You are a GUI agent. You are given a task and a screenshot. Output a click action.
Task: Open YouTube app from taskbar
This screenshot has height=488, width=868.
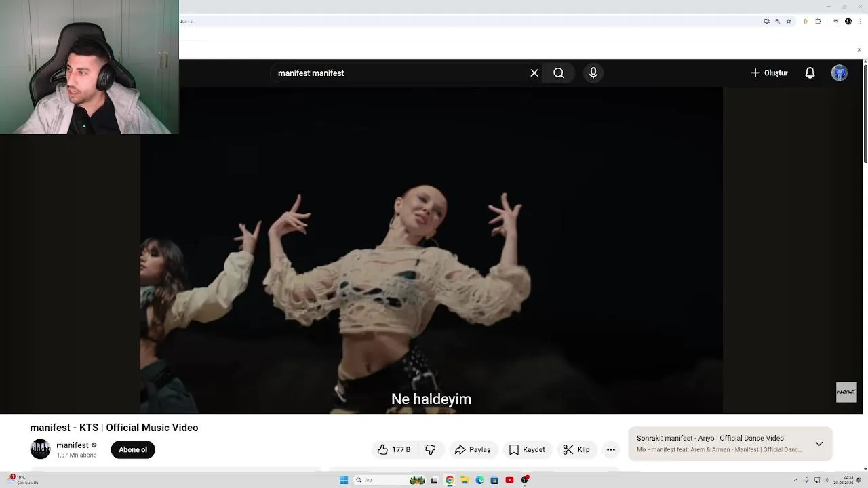coord(509,480)
